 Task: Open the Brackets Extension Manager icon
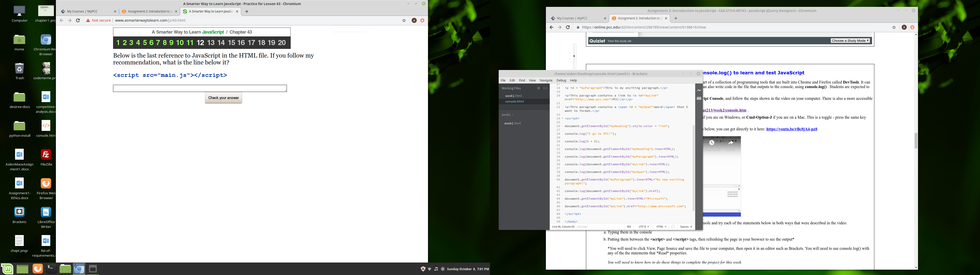[x=699, y=98]
